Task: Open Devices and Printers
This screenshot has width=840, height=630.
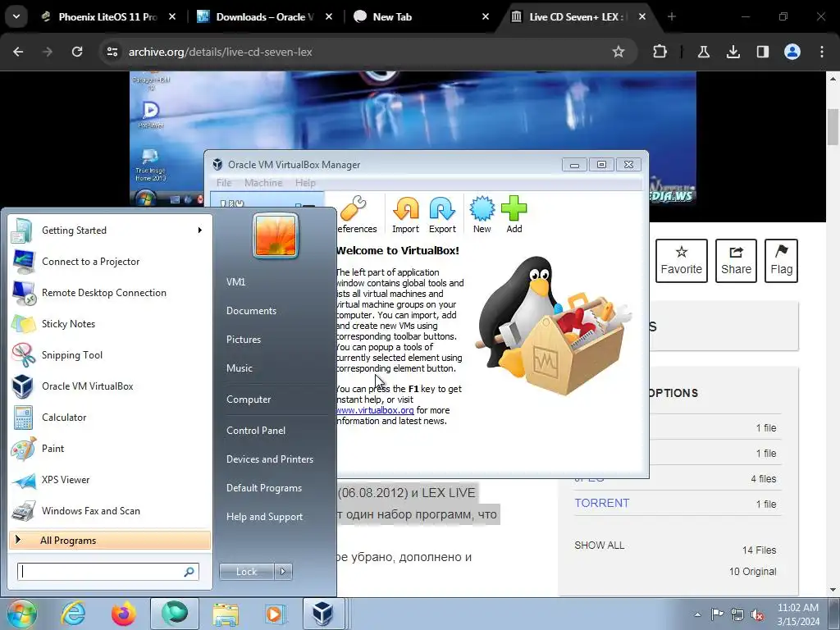Action: (269, 459)
